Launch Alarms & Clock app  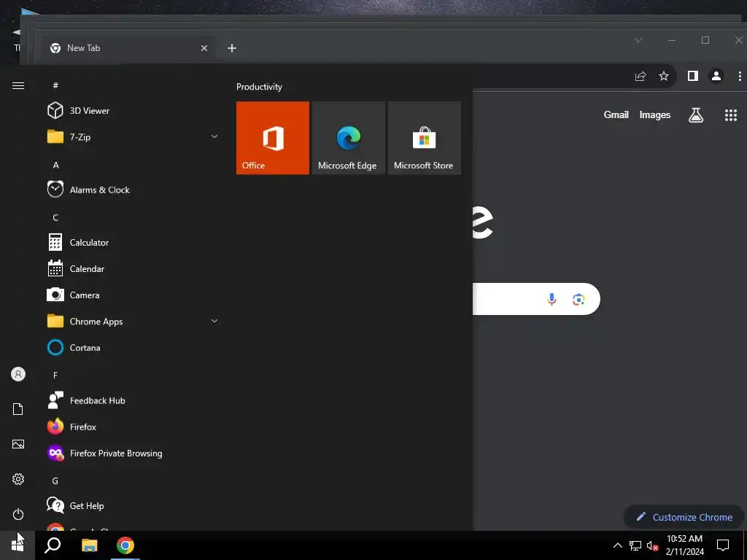coord(133,190)
